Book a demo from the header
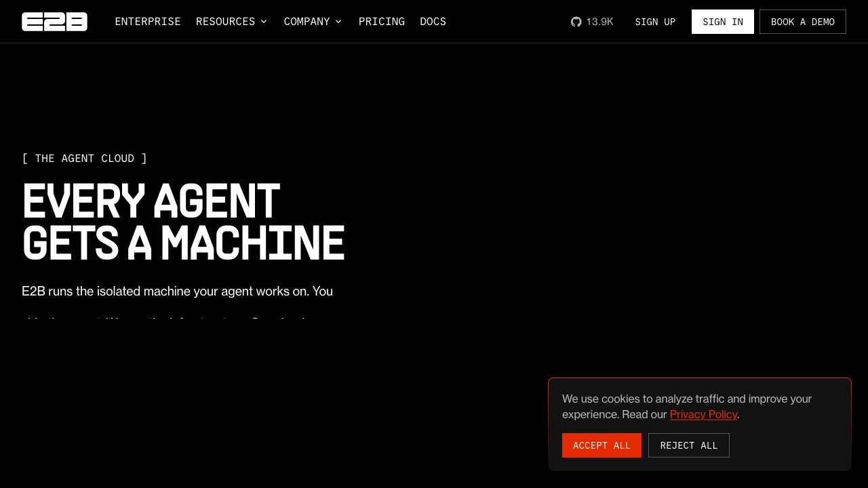The width and height of the screenshot is (868, 488). (803, 22)
